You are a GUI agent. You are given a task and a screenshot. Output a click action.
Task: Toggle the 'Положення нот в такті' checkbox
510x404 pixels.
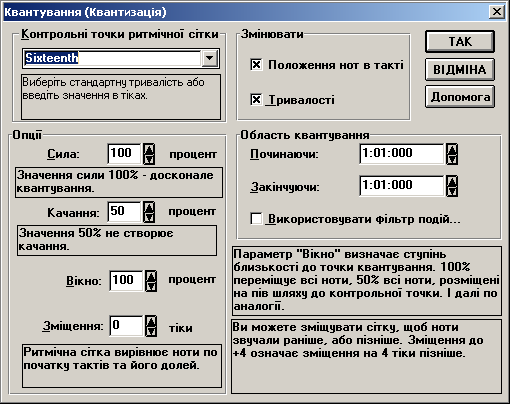[256, 64]
